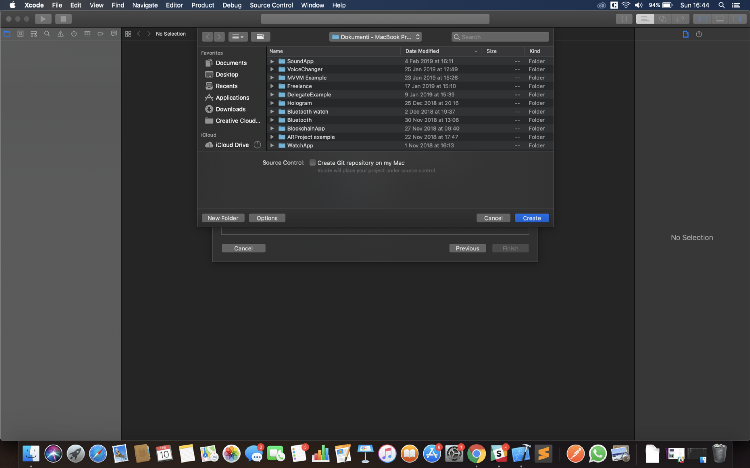Expand the Bluetooth watch folder
Screen dimensions: 750x468
272,111
